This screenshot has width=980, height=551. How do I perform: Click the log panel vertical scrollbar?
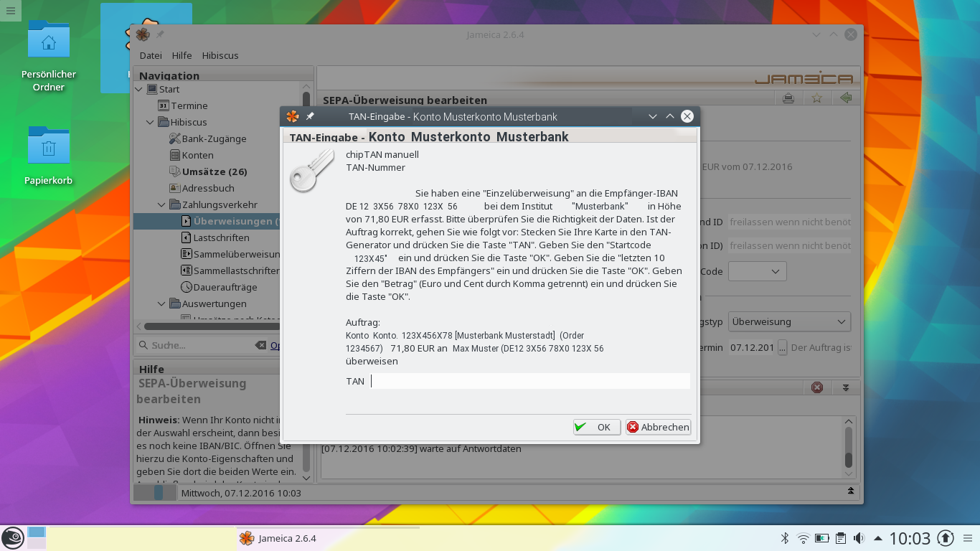click(x=849, y=447)
